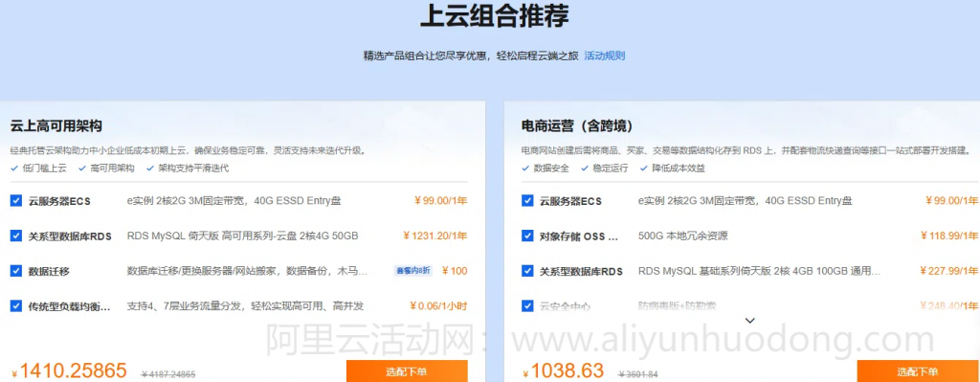
Task: Click the ¥1231.20/1年 RDS price
Action: coord(435,236)
